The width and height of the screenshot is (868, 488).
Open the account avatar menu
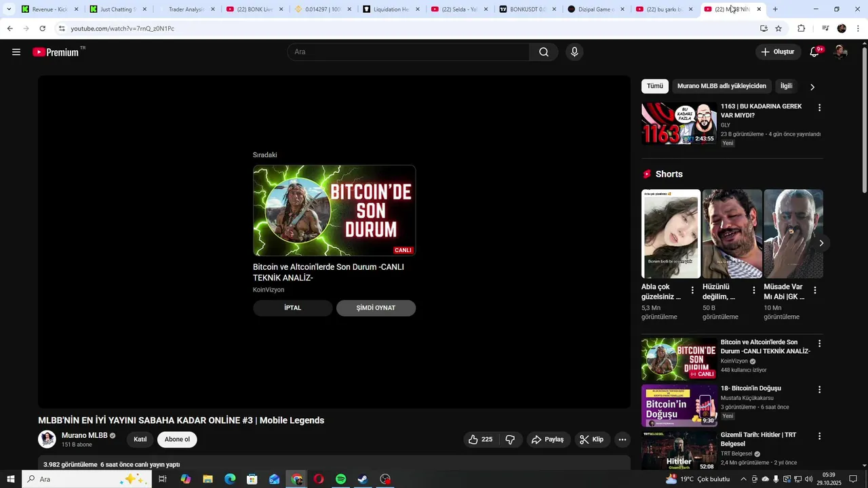point(840,52)
